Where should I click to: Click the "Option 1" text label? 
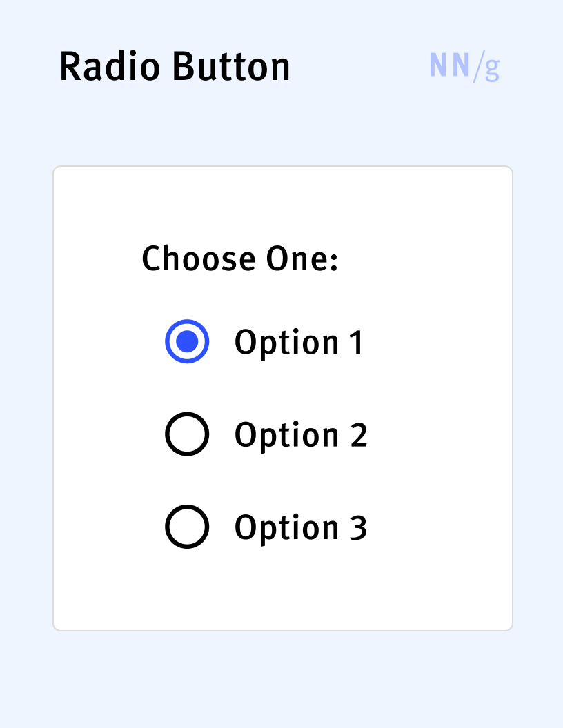298,343
